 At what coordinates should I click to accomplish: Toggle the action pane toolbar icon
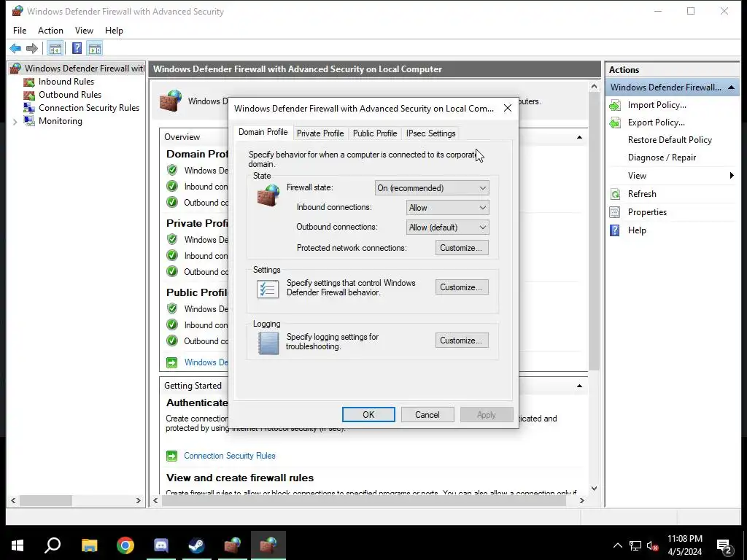coord(95,49)
